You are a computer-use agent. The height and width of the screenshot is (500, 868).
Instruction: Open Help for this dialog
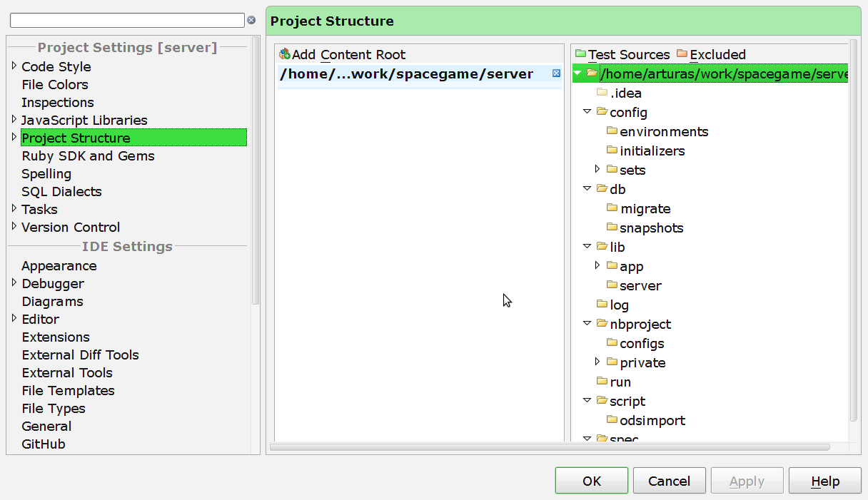coord(825,481)
